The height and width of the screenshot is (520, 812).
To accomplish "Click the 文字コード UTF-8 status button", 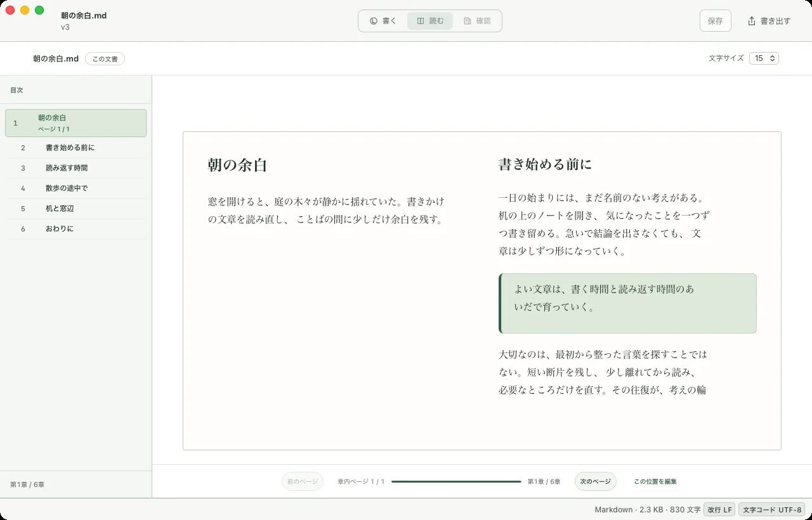I will (772, 510).
